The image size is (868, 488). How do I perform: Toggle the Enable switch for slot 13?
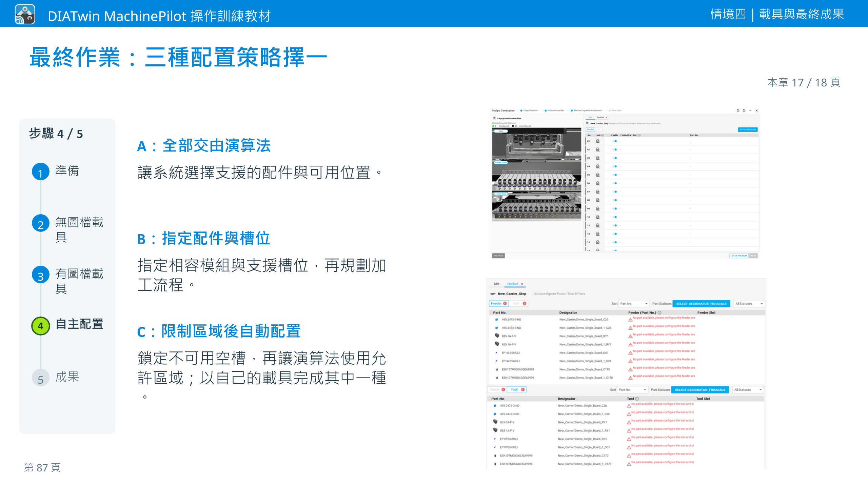[x=615, y=242]
